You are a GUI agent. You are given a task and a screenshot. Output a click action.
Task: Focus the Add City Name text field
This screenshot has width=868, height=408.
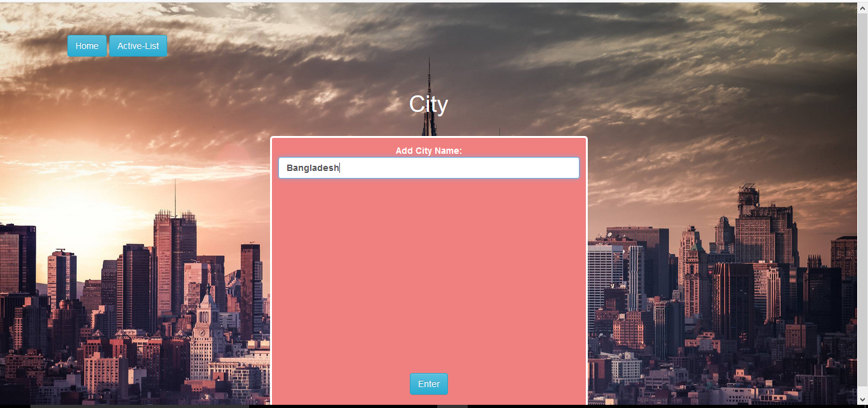pos(429,168)
